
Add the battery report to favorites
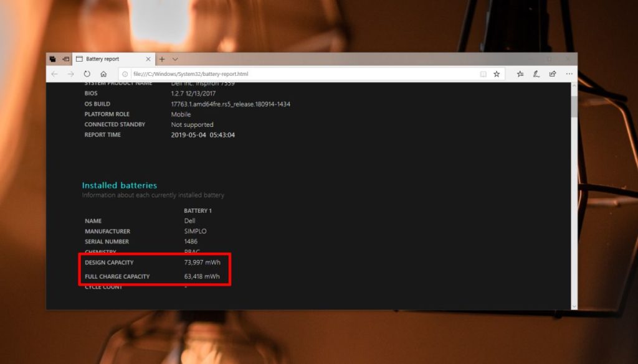[x=497, y=73]
